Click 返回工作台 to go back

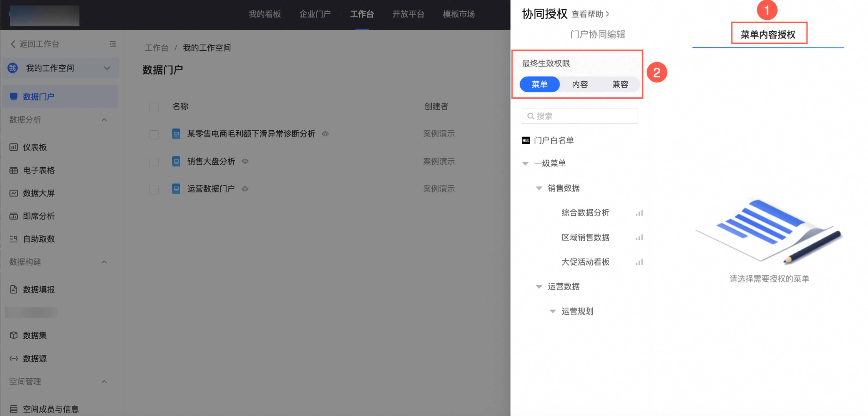pos(35,44)
